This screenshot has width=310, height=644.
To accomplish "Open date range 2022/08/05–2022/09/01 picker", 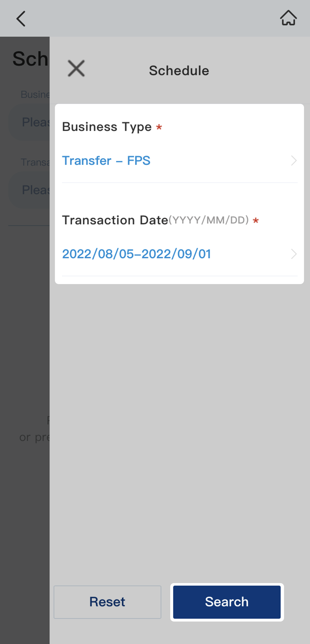I will (137, 254).
